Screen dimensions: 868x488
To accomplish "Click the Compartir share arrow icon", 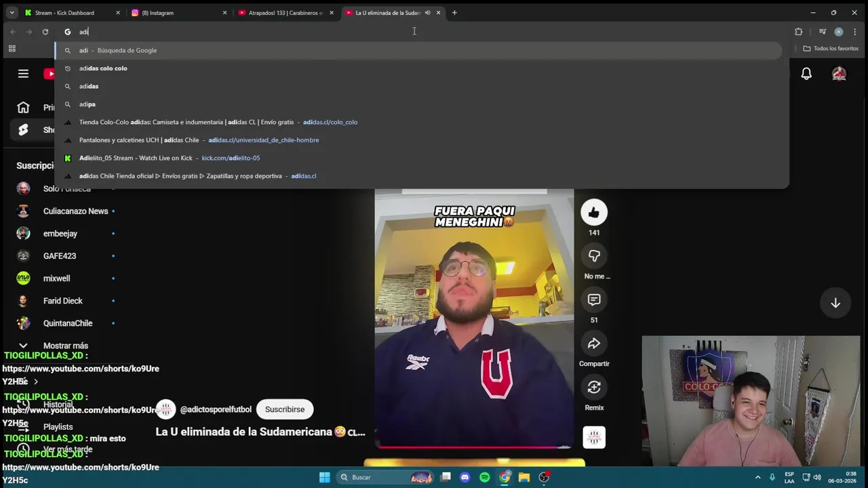I will [x=594, y=344].
